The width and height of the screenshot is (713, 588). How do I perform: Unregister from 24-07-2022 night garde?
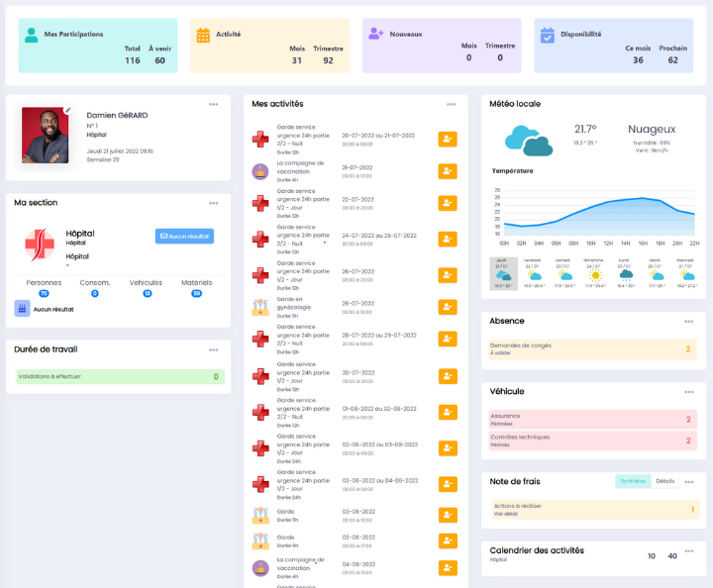(448, 239)
